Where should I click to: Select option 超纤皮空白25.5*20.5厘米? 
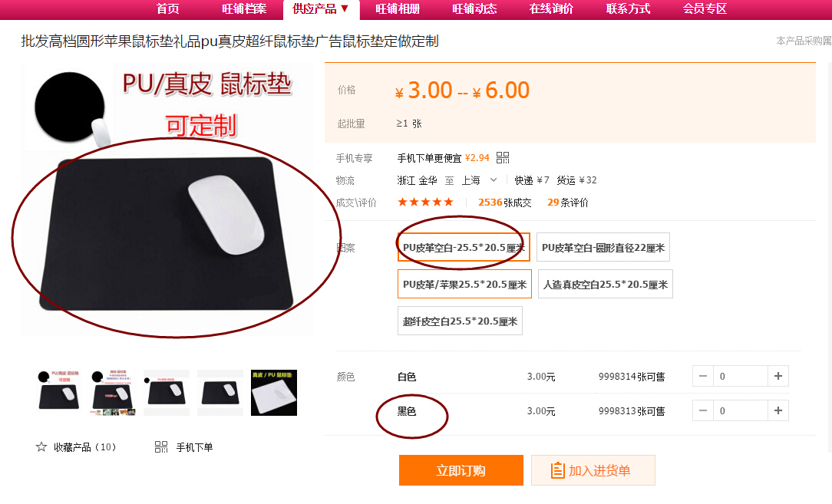(x=460, y=321)
